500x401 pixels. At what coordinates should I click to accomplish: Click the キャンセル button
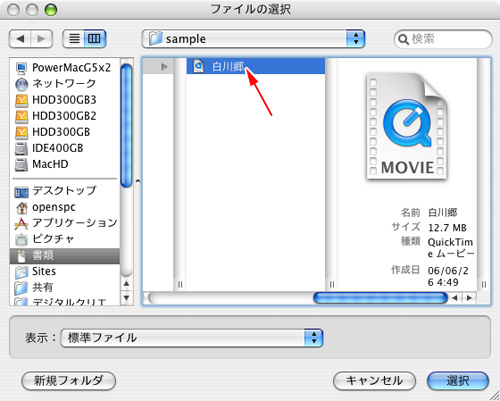point(374,381)
